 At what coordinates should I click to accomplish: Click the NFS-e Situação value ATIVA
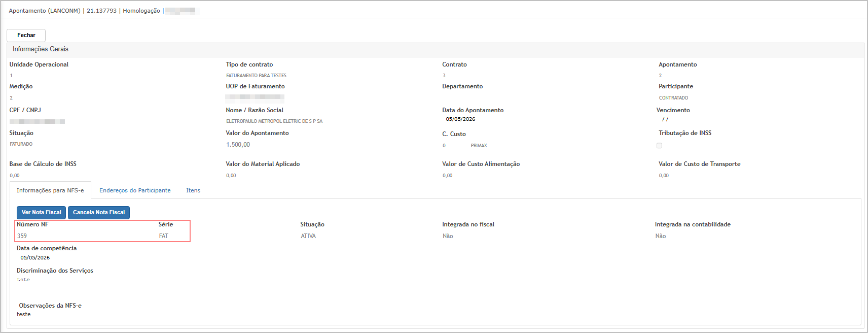308,236
